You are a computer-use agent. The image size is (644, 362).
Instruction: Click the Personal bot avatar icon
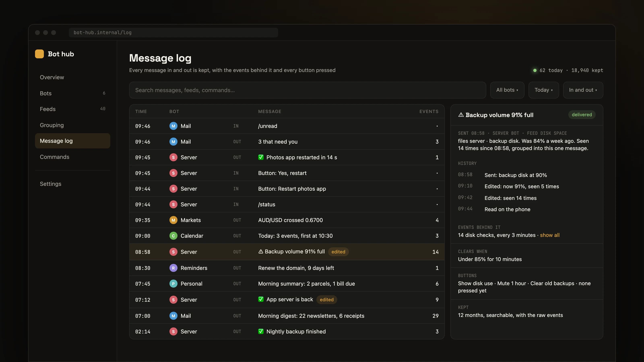click(173, 284)
